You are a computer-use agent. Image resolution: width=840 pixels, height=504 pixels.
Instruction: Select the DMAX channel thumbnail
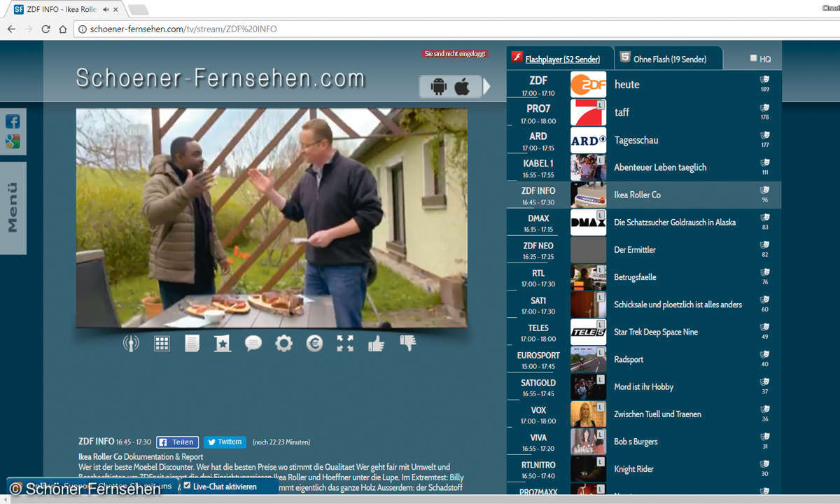pyautogui.click(x=588, y=222)
